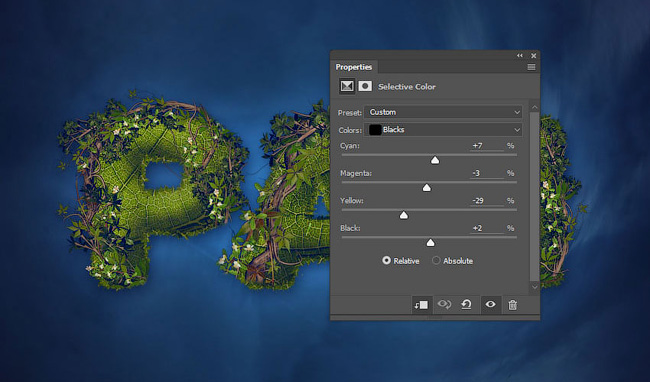Close the Properties panel
This screenshot has height=382, width=650.
(x=534, y=56)
